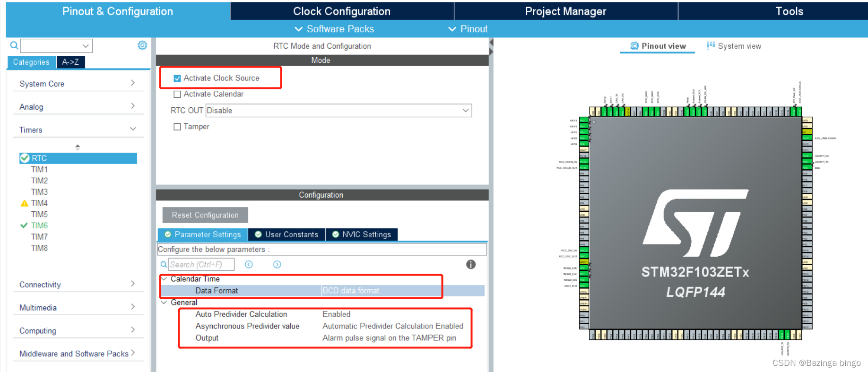Select TIM3 in the Timers list
868x372 pixels.
pyautogui.click(x=39, y=192)
